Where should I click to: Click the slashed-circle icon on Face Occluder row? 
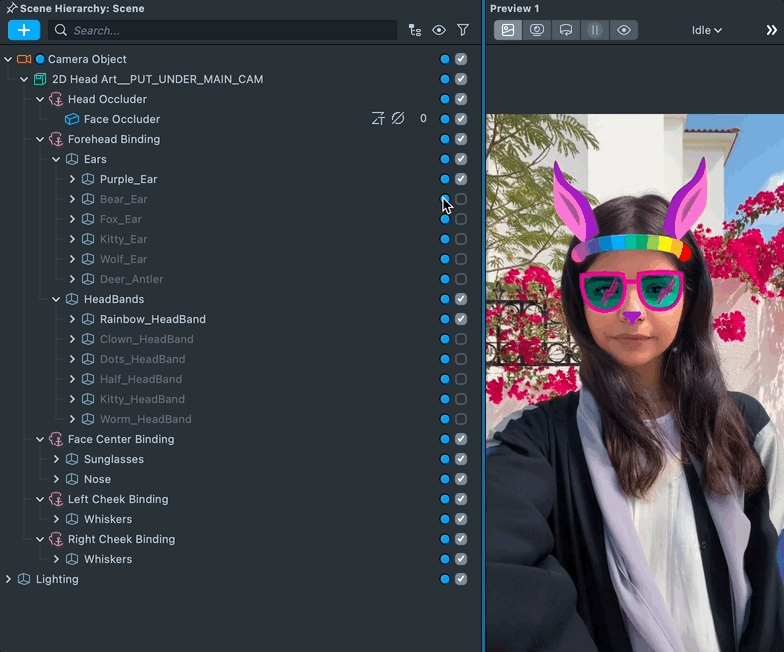pos(398,119)
